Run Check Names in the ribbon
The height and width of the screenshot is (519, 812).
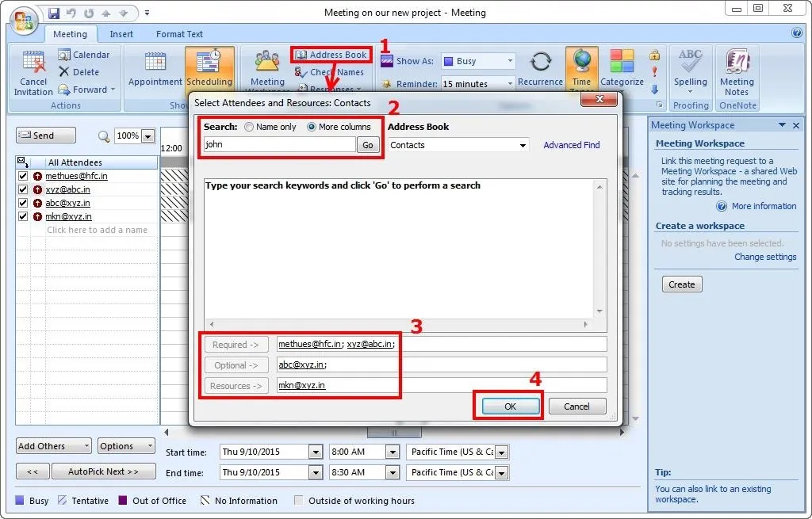pos(329,72)
